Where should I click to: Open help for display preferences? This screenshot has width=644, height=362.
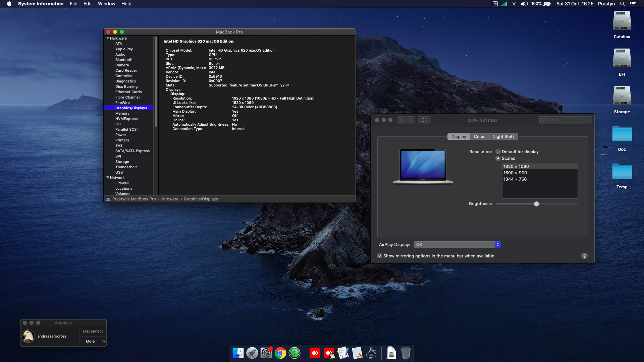(584, 256)
